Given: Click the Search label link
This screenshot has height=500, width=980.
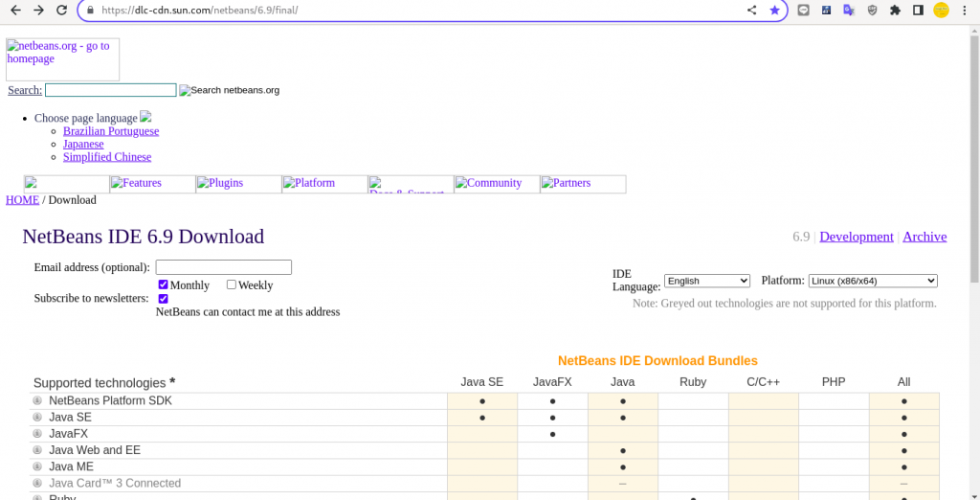Looking at the screenshot, I should 25,90.
